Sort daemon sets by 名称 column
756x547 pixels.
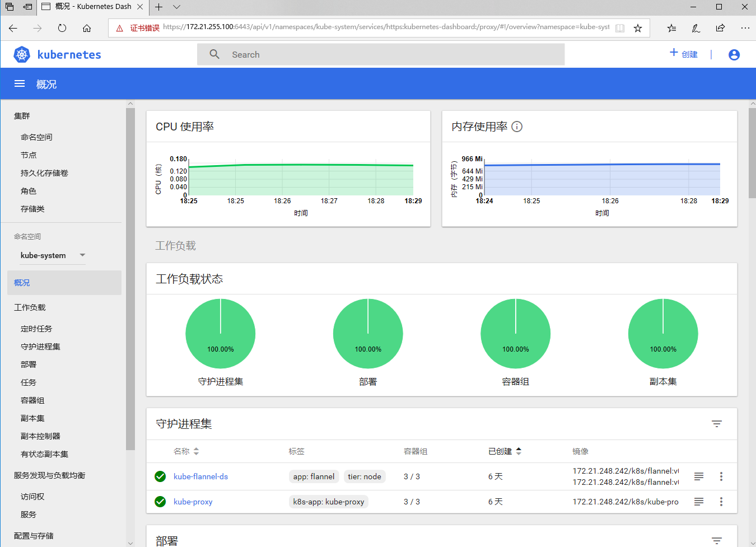pyautogui.click(x=186, y=451)
